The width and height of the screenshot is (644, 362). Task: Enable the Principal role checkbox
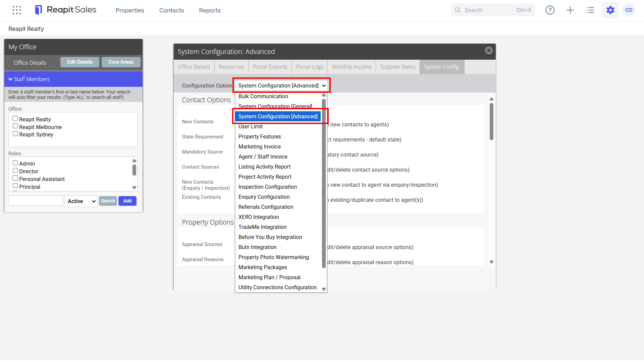[15, 186]
